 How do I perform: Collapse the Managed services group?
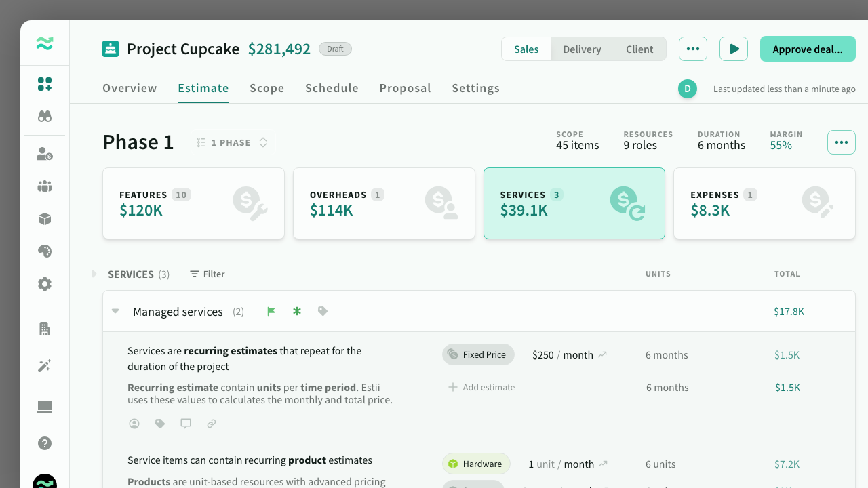click(115, 312)
